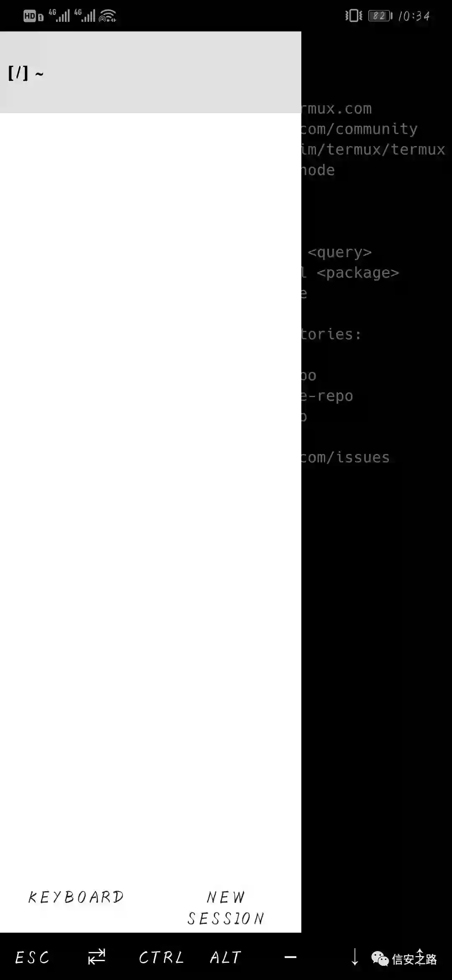Select the "[1] ~" terminal session
452x980 pixels.
tap(151, 73)
